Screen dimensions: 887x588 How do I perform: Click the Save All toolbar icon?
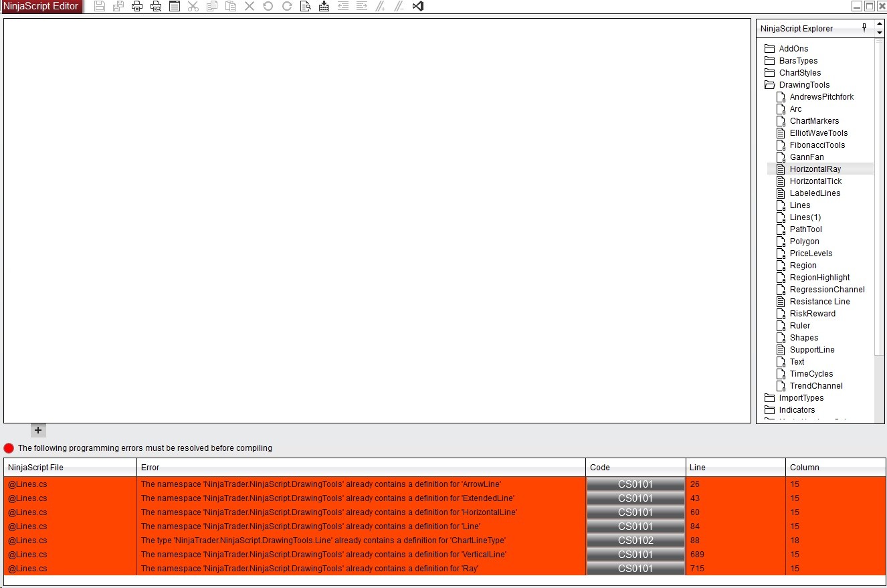coord(118,6)
